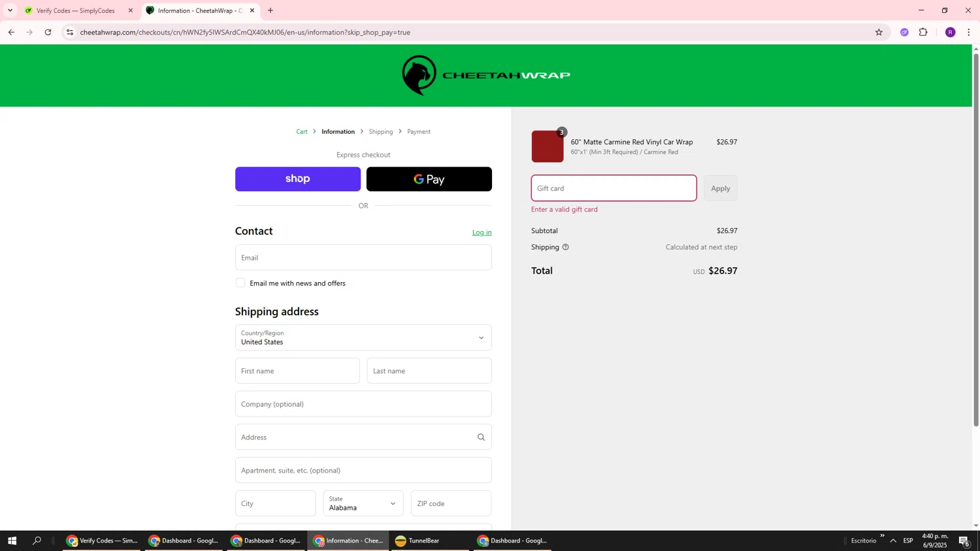Focus the First name field
This screenshot has width=980, height=551.
click(297, 371)
